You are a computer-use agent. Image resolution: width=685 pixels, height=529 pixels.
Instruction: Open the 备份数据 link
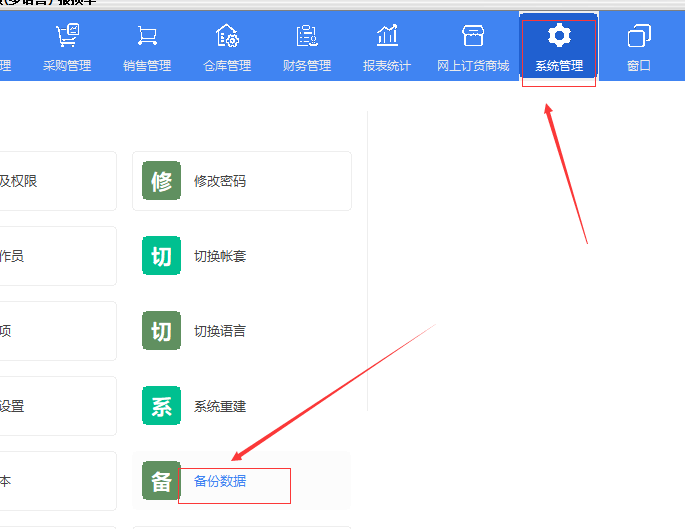220,481
